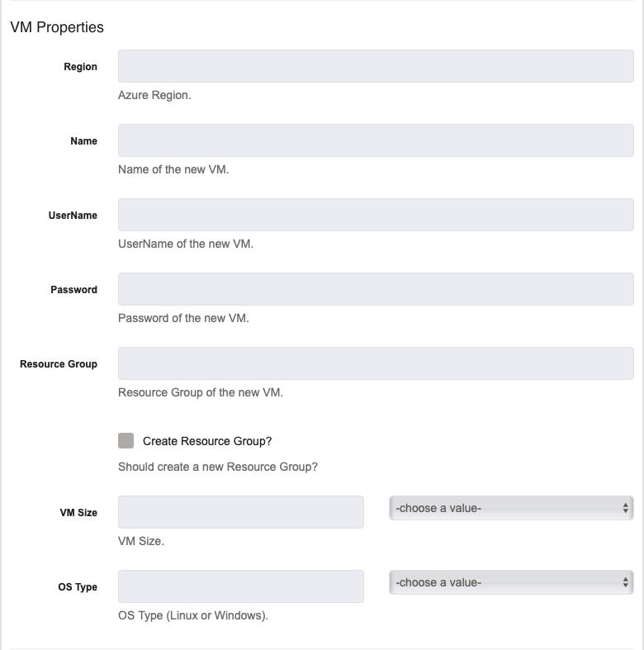Click the Region field label

(80, 67)
